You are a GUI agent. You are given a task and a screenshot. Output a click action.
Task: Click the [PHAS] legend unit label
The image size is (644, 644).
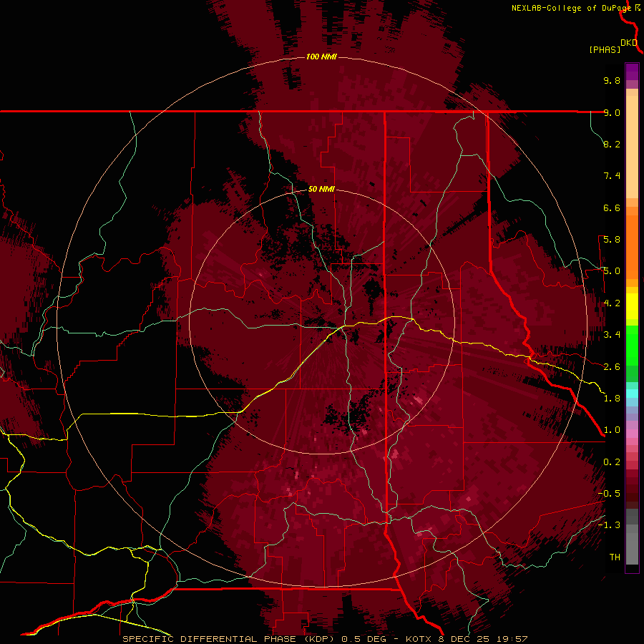point(605,50)
